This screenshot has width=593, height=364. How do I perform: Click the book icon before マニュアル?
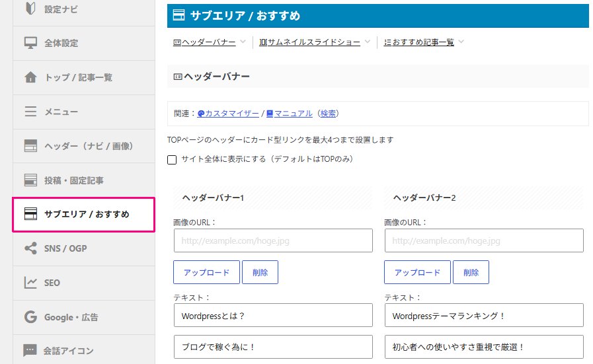tap(270, 114)
